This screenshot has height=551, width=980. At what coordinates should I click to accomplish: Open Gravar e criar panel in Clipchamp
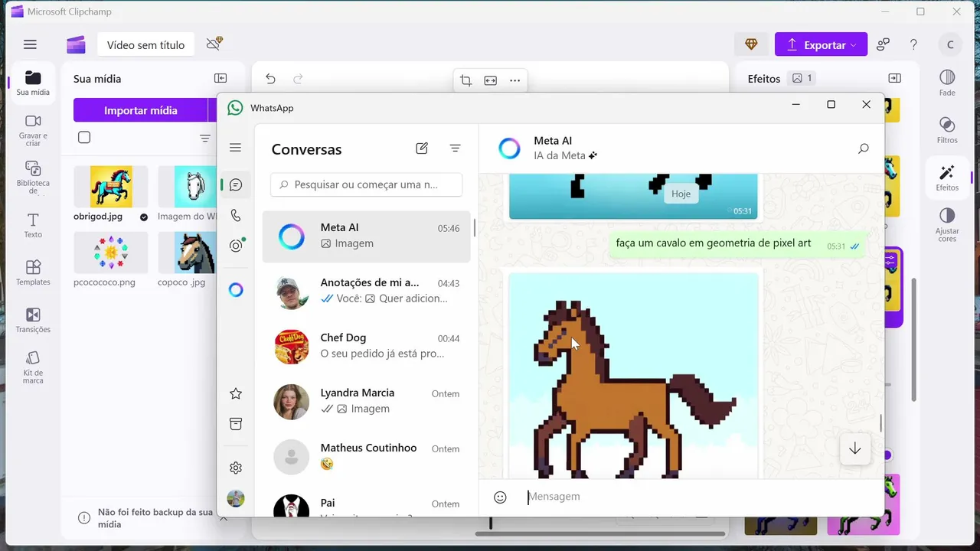point(33,130)
